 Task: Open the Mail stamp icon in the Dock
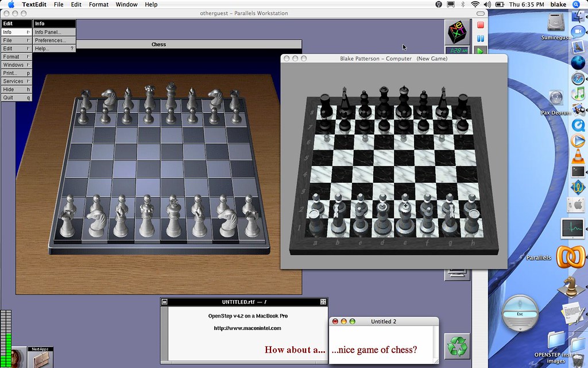coord(579,47)
